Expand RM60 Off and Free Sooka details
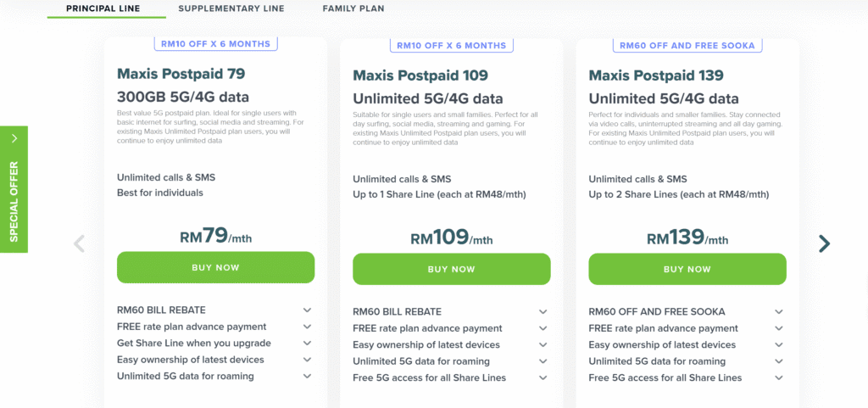Screen dimensions: 868x408 (x=778, y=312)
